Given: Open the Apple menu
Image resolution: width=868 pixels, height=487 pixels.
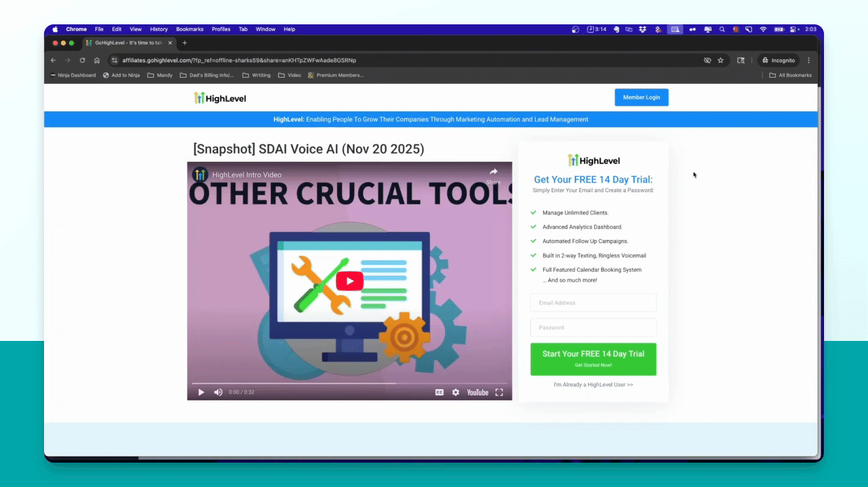Looking at the screenshot, I should 55,29.
